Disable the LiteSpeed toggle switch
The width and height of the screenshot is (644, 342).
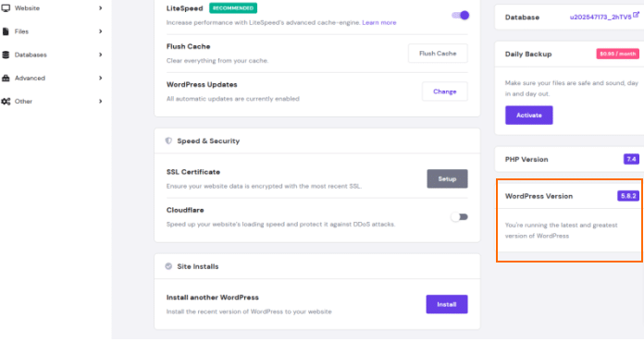point(461,16)
